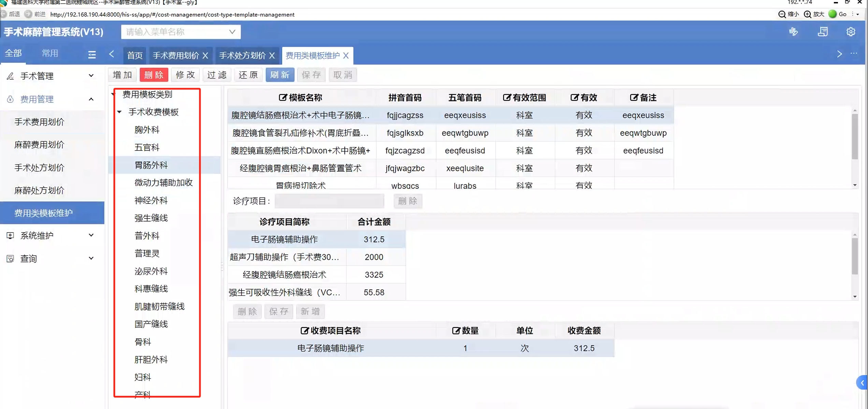Image resolution: width=868 pixels, height=409 pixels.
Task: Collapse the 手术收费模板 tree node
Action: 119,112
